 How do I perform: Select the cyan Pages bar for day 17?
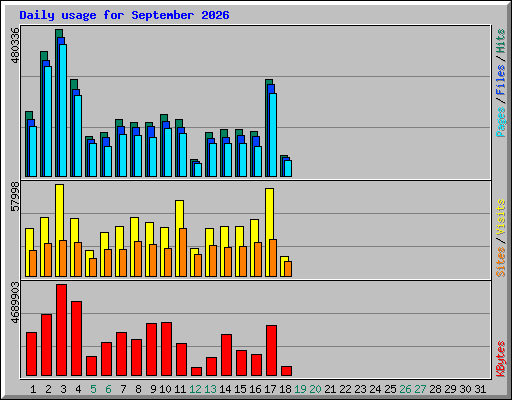tap(273, 135)
